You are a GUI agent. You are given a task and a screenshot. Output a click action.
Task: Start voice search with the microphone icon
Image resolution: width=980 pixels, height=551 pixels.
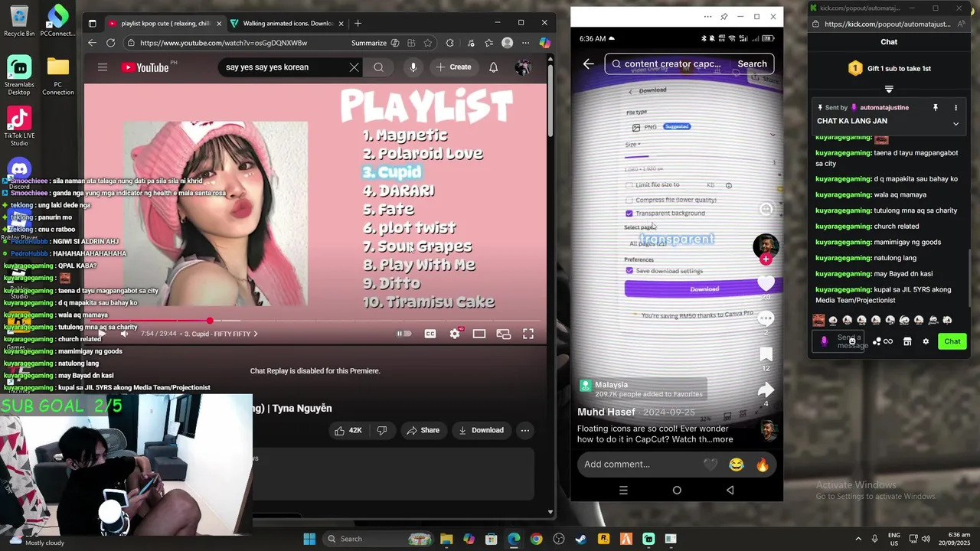[x=413, y=67]
